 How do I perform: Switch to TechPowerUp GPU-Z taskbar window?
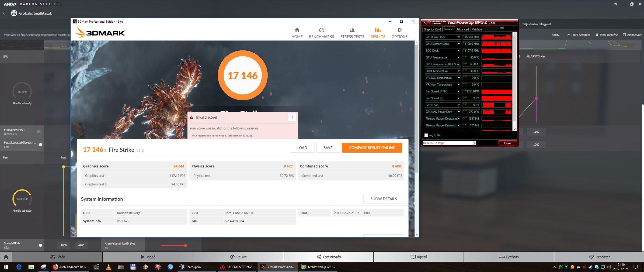coord(318,267)
